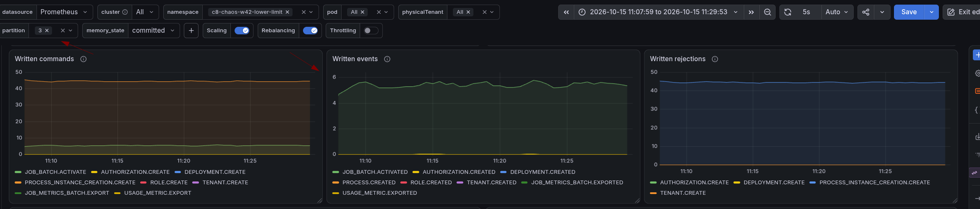Click the blue plus add button at right edge
Screen dimensions: 980x209
point(977,55)
